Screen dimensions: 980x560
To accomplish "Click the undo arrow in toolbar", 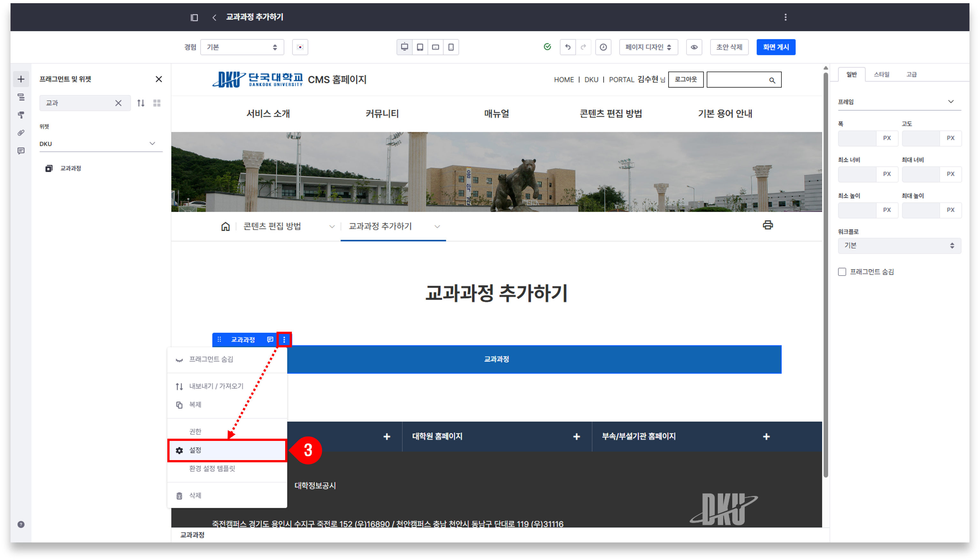I will (568, 47).
